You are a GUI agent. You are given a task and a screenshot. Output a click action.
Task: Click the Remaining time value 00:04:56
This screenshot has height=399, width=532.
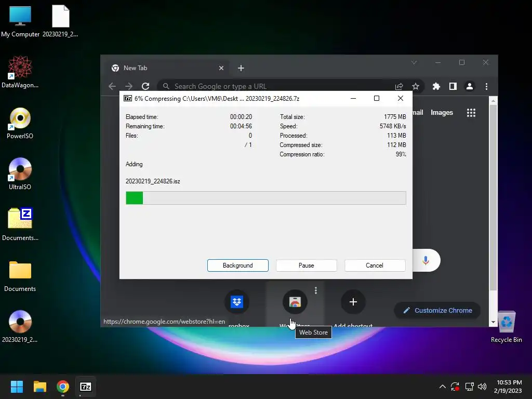[x=241, y=126]
